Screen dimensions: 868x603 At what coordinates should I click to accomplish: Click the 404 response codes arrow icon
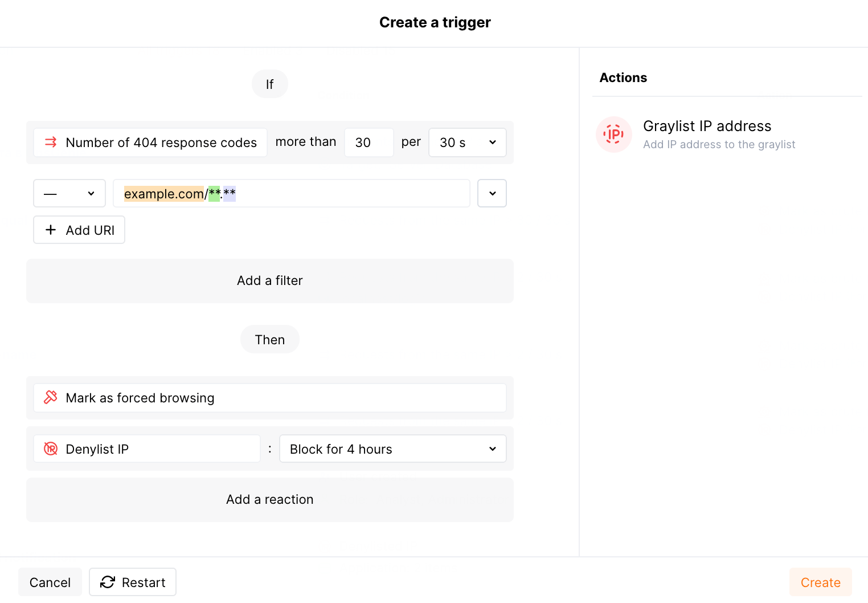[51, 142]
